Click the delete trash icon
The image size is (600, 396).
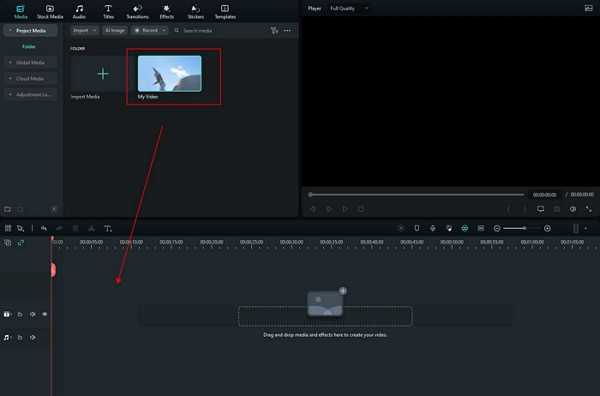coord(75,228)
